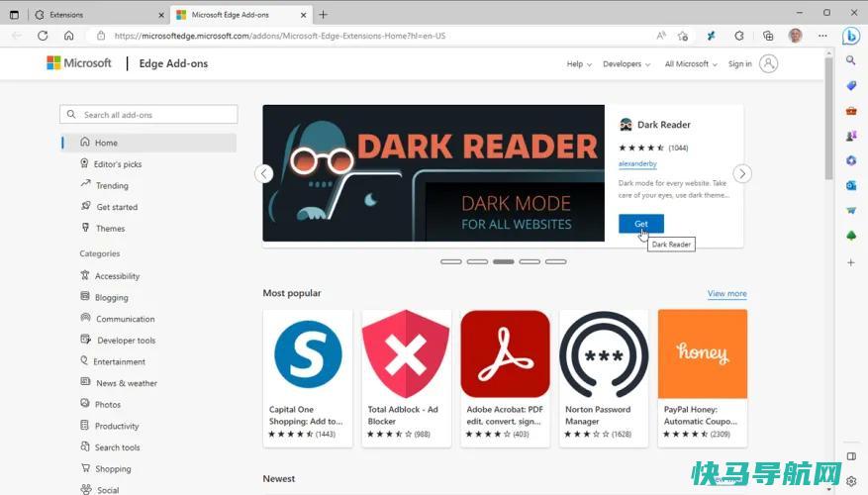
Task: Open the Extensions toolbar icon
Action: coord(739,36)
